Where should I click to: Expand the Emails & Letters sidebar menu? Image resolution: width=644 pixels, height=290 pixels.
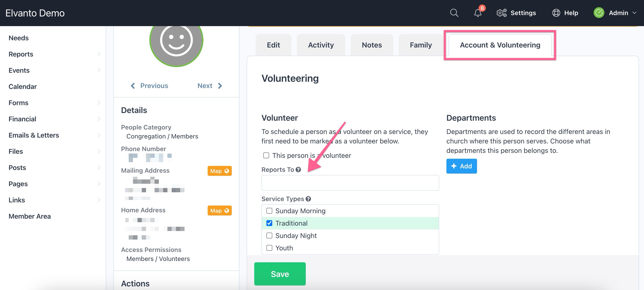99,135
